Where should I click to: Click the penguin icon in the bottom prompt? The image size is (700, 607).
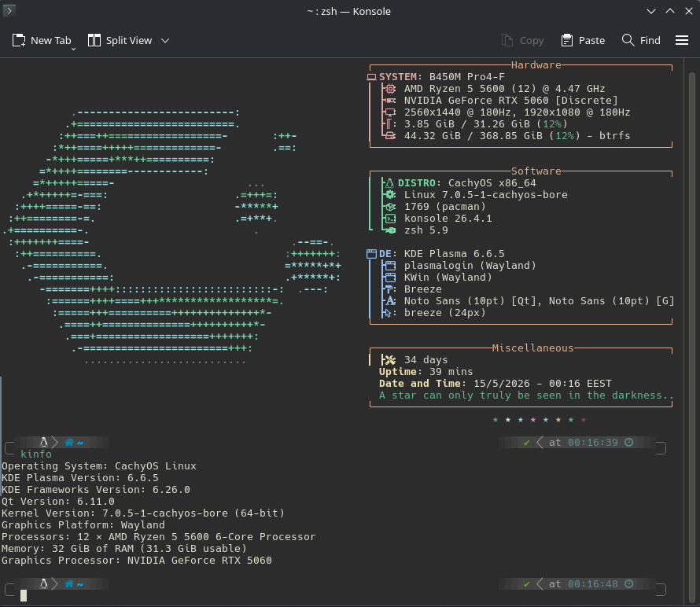(x=44, y=583)
